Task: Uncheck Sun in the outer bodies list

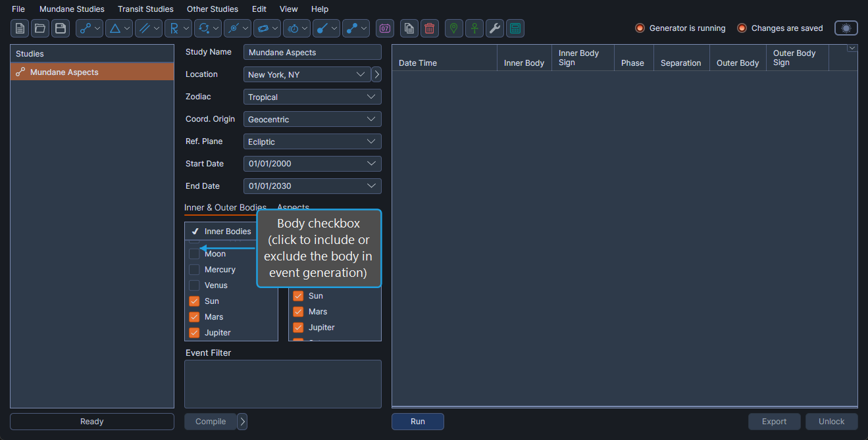Action: [298, 296]
